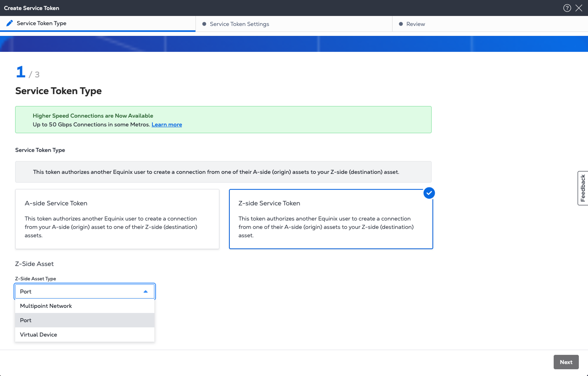Click the blue checkmark badge on Z-side card
Viewport: 588px width, 376px height.
click(429, 193)
